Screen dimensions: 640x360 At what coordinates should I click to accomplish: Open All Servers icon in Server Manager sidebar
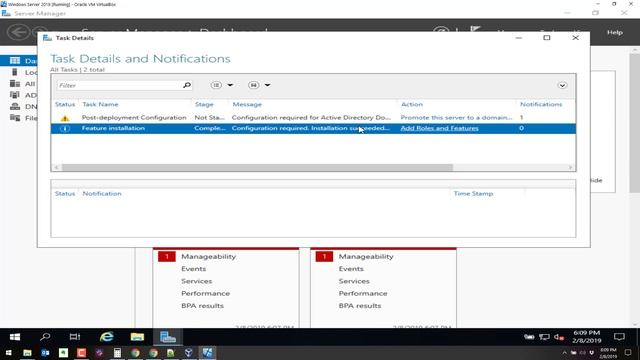click(x=15, y=83)
